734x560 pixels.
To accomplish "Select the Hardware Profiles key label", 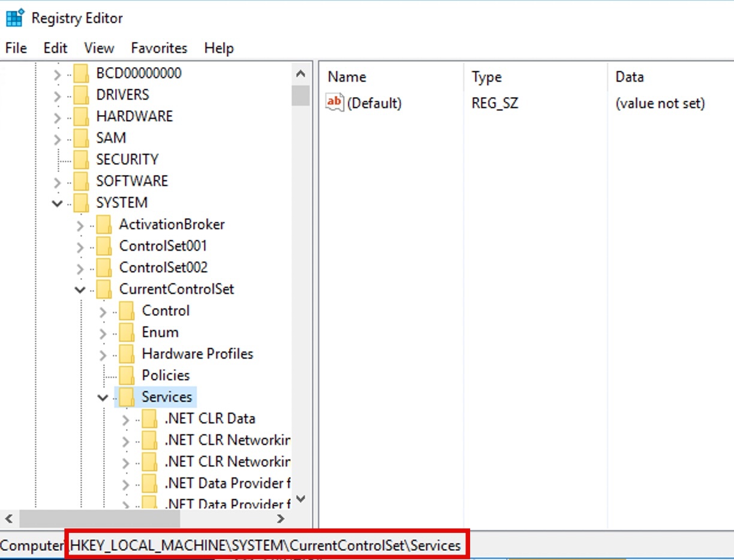I will (197, 354).
